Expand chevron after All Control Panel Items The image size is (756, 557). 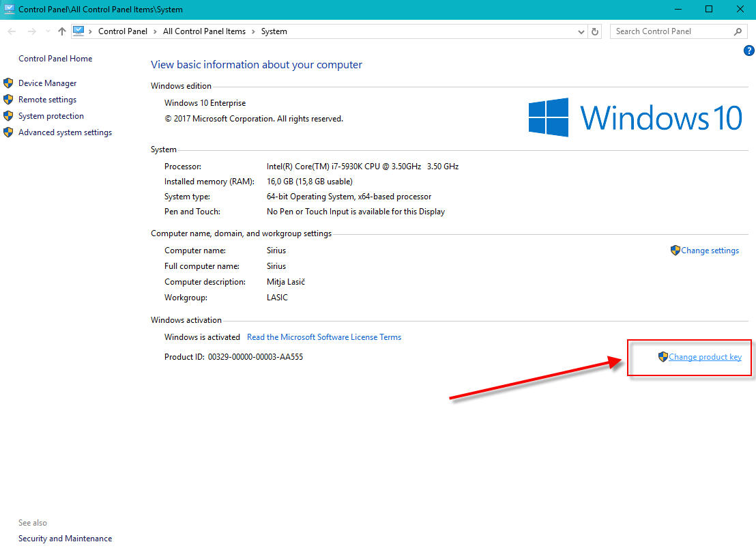[253, 31]
